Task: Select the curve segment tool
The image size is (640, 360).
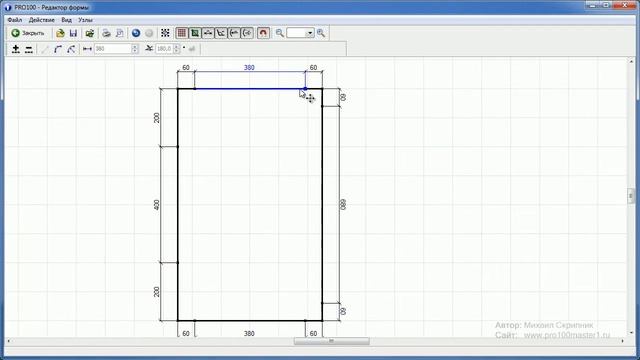Action: coord(71,49)
